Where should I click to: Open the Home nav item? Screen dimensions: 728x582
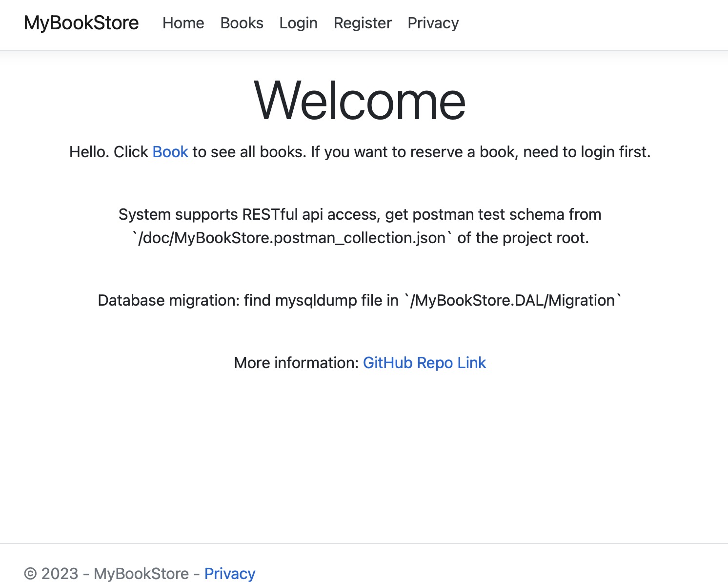[183, 23]
